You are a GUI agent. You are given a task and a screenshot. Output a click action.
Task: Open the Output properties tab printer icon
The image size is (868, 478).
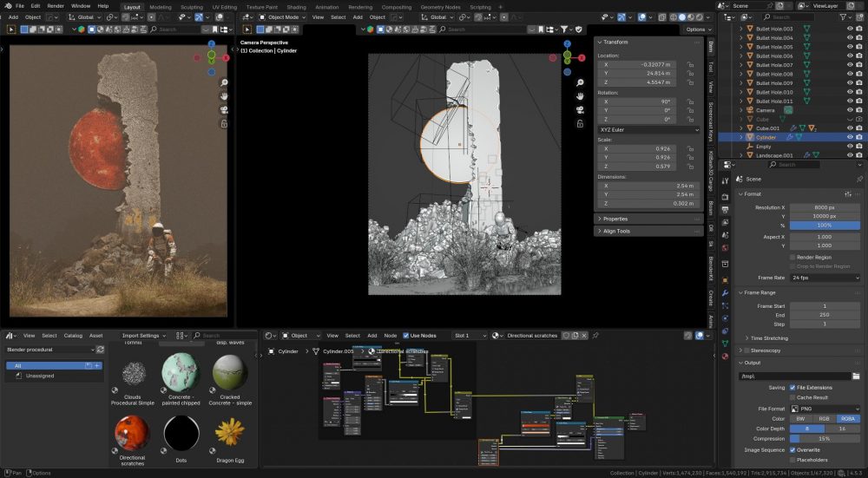pyautogui.click(x=725, y=210)
